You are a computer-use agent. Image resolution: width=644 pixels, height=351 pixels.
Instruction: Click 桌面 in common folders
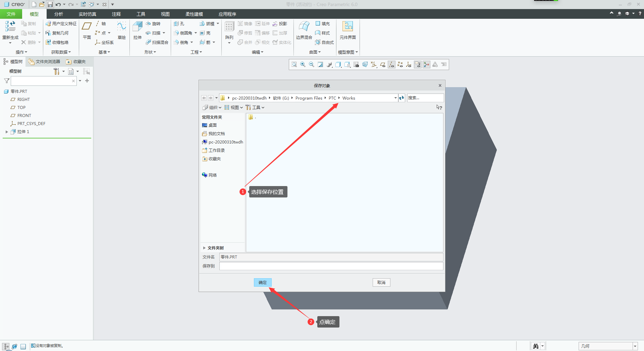[x=209, y=125]
